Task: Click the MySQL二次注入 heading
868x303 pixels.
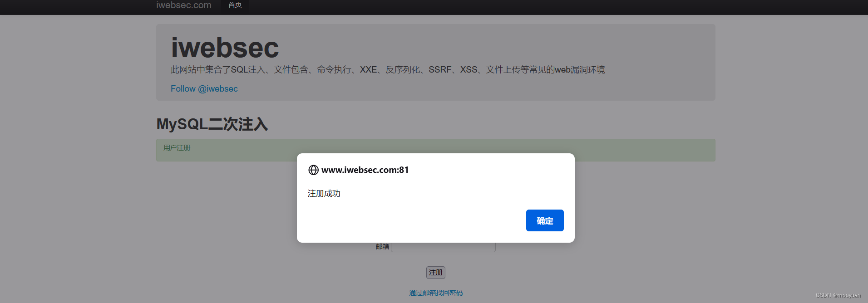Action: click(x=212, y=124)
